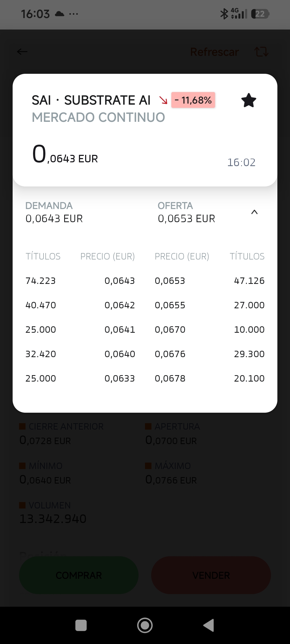Tap Android recent apps square icon

pyautogui.click(x=81, y=625)
